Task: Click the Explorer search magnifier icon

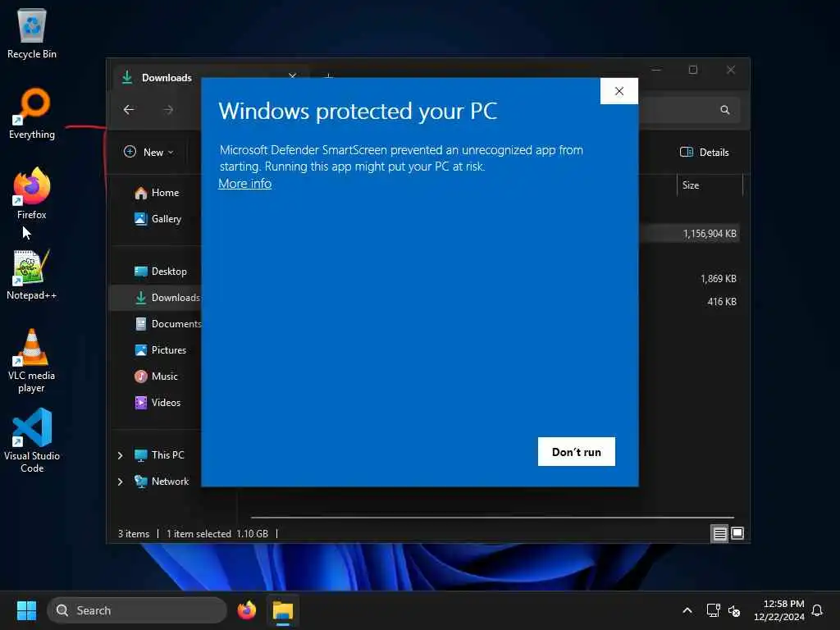Action: tap(725, 110)
